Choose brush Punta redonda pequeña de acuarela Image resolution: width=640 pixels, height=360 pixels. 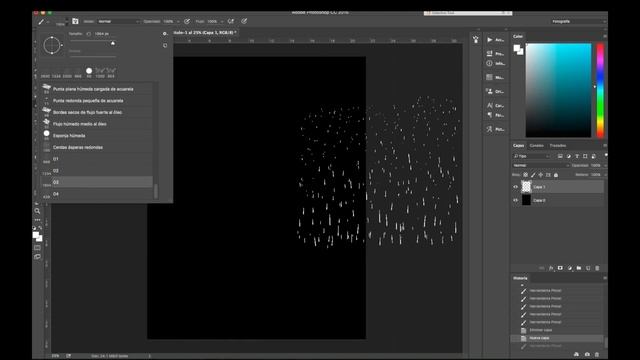point(97,100)
